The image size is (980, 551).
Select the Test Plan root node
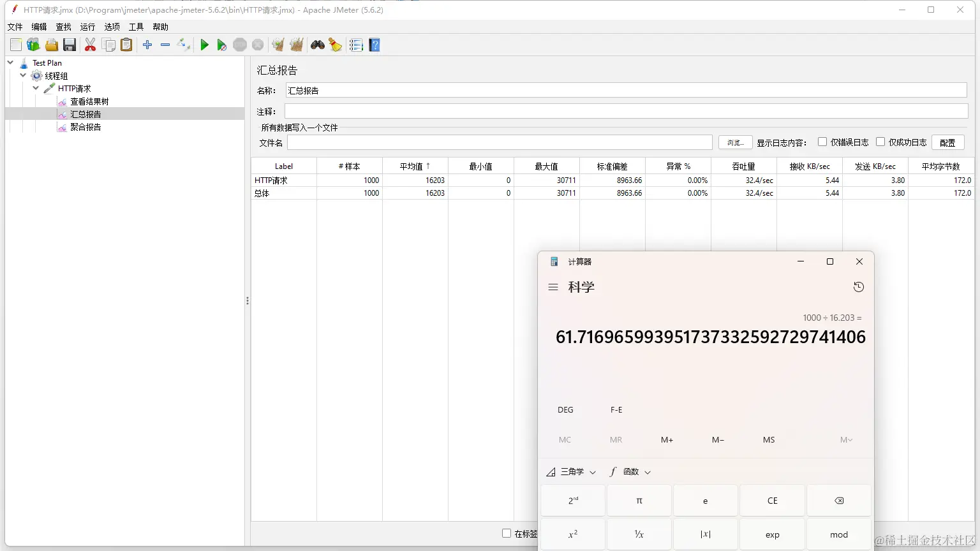[x=47, y=63]
